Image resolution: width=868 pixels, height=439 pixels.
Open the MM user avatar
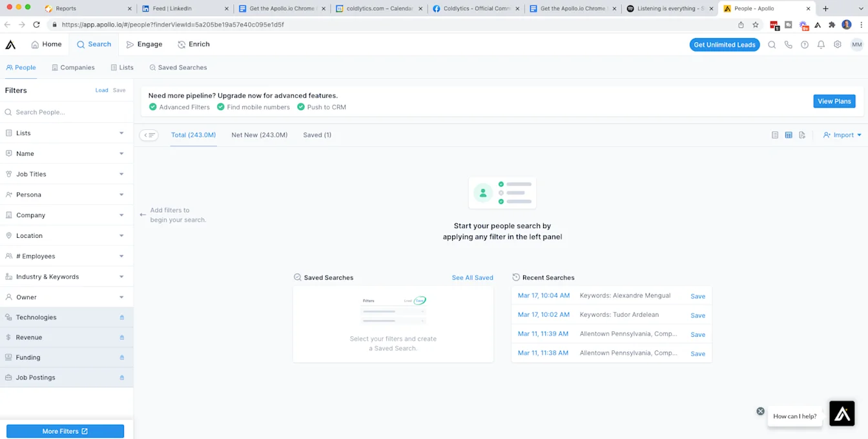(856, 45)
